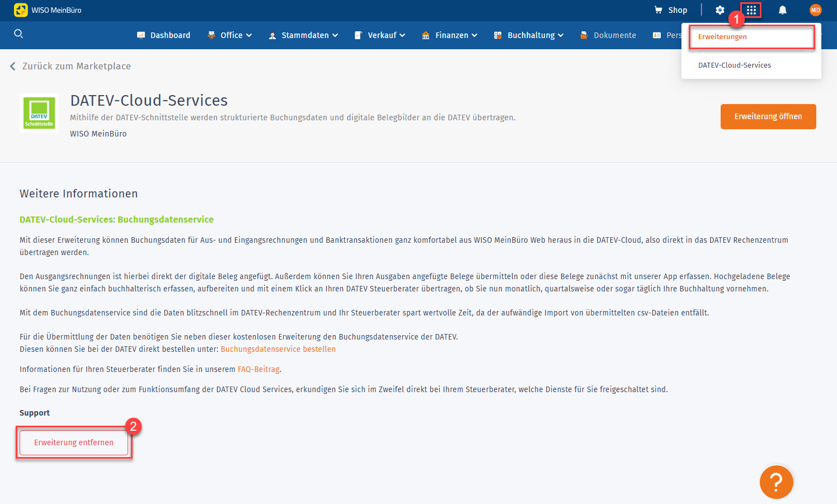Open the MD user avatar
The image size is (837, 504).
(816, 10)
